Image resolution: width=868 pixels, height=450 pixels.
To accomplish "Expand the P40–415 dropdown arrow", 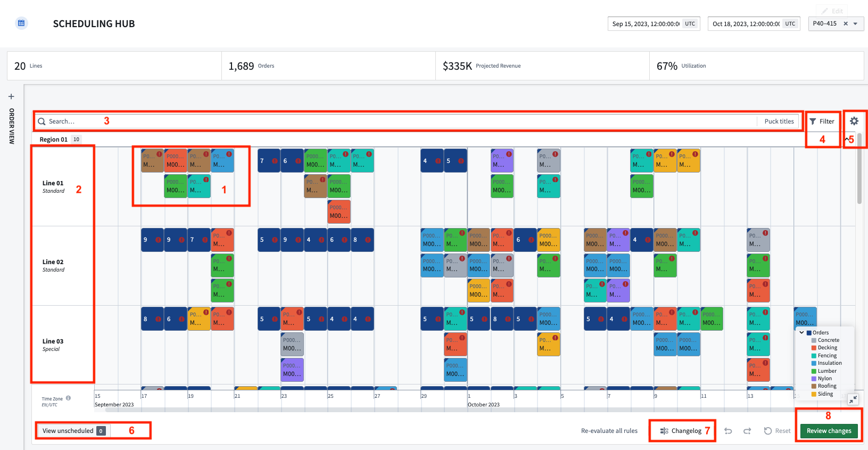I will coord(855,23).
